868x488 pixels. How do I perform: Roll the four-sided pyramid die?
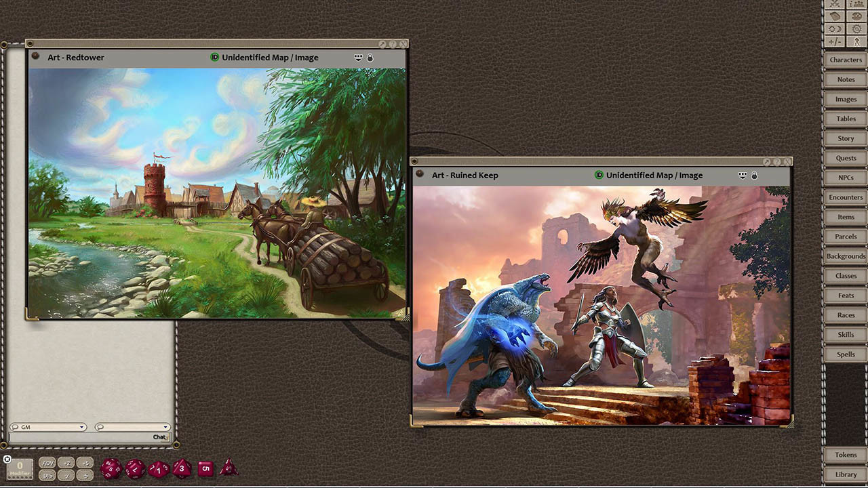229,468
